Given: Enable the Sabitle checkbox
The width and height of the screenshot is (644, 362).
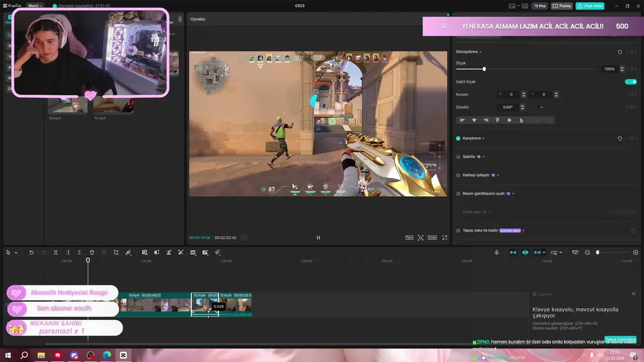Looking at the screenshot, I should 458,157.
